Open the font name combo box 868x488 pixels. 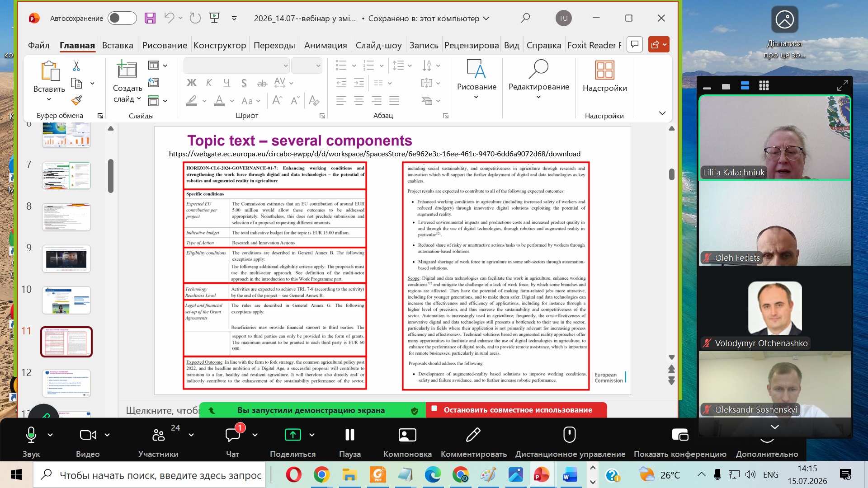[x=236, y=66]
